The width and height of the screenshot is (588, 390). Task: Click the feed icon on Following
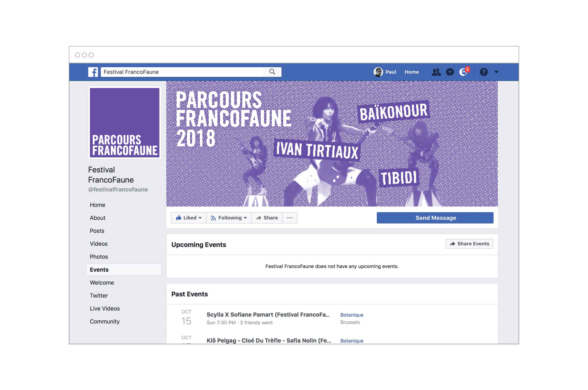[213, 218]
